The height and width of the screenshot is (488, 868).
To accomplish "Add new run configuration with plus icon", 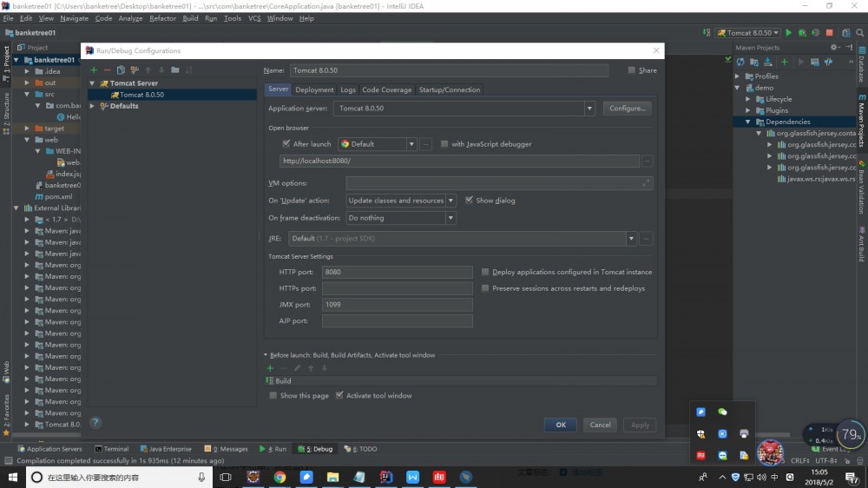I will coord(94,69).
